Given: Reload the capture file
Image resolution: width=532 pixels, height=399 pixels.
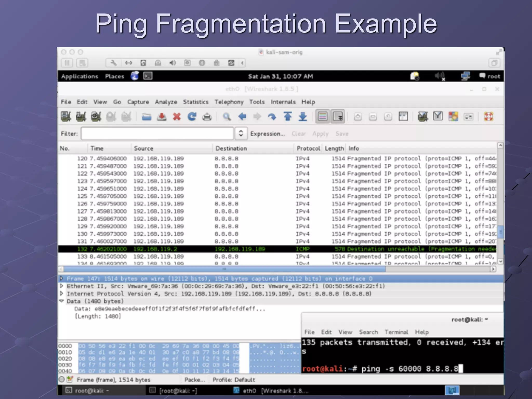Looking at the screenshot, I should 192,117.
